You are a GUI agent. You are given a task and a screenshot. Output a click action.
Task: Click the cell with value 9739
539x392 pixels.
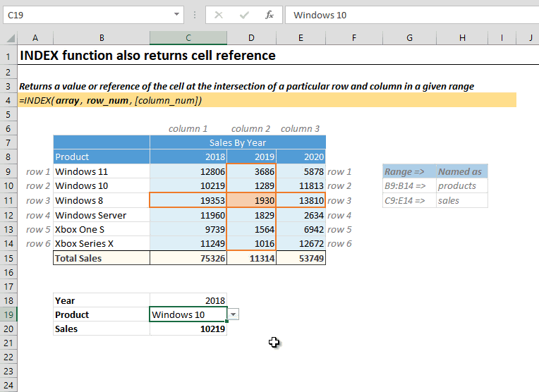tap(188, 229)
